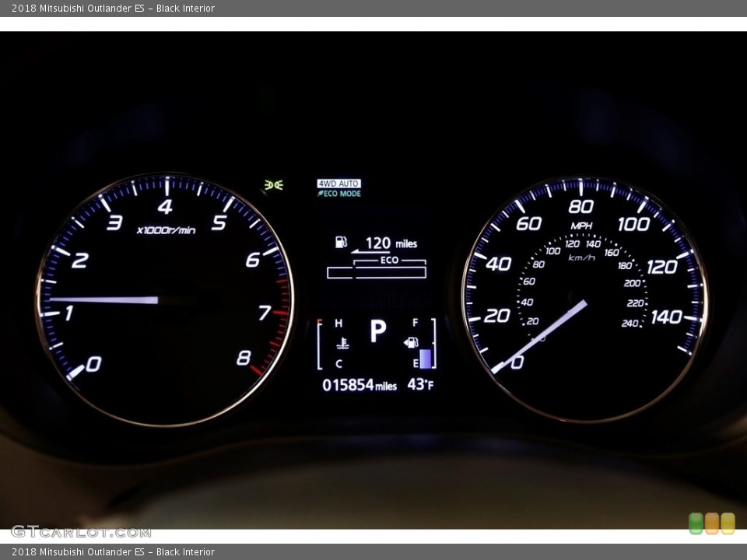747x560 pixels.
Task: Click the speedometer number 20
Action: [x=497, y=315]
